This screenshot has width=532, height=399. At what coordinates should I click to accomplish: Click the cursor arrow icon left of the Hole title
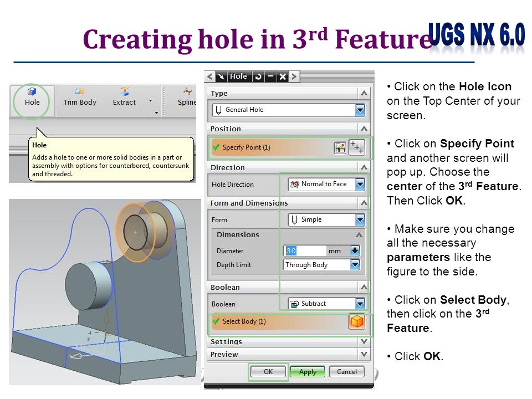pyautogui.click(x=221, y=76)
